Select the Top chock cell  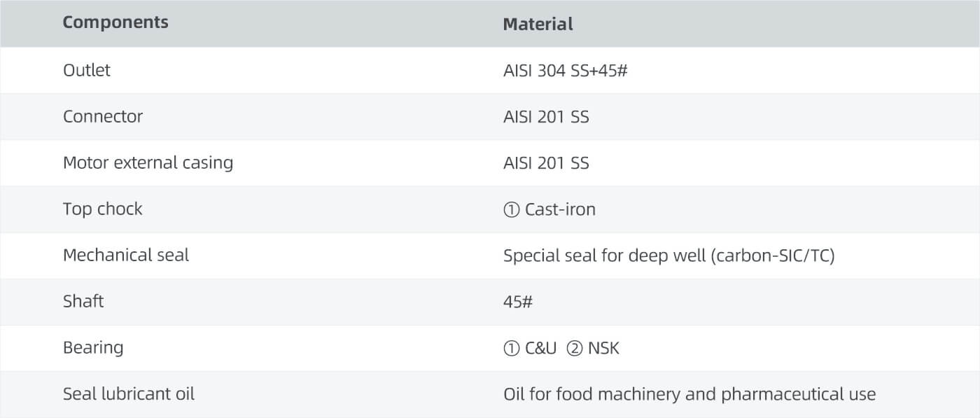click(102, 209)
